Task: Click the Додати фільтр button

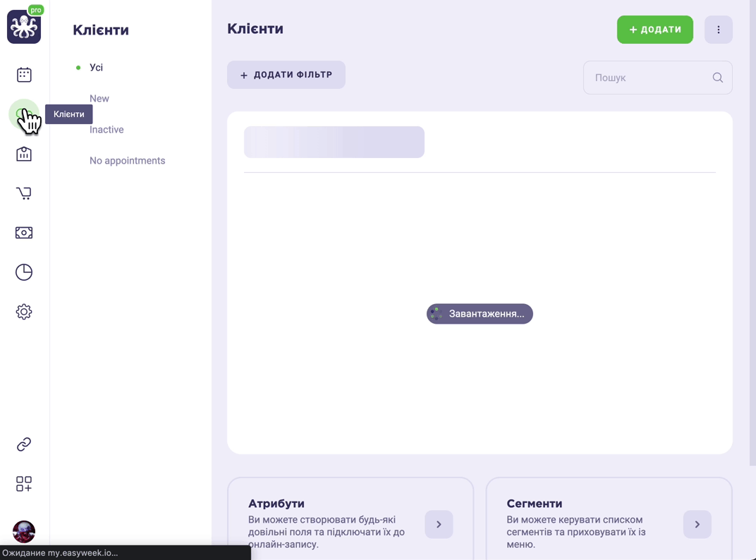Action: click(x=286, y=75)
